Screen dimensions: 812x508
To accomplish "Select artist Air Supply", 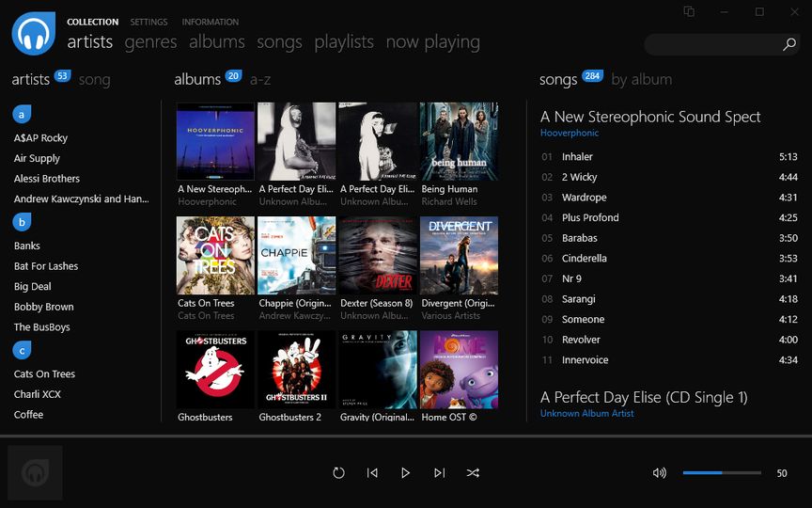I will [x=37, y=159].
